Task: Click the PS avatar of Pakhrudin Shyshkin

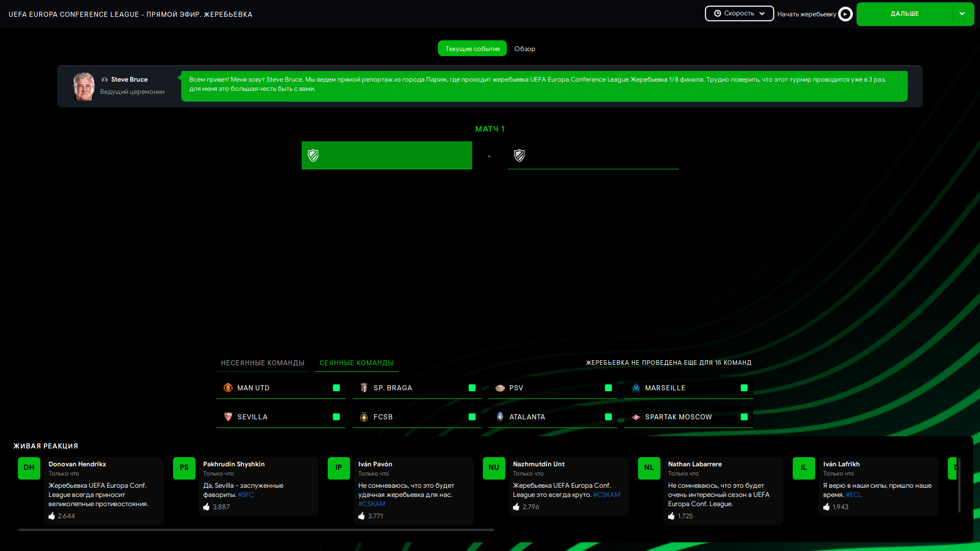Action: (184, 468)
